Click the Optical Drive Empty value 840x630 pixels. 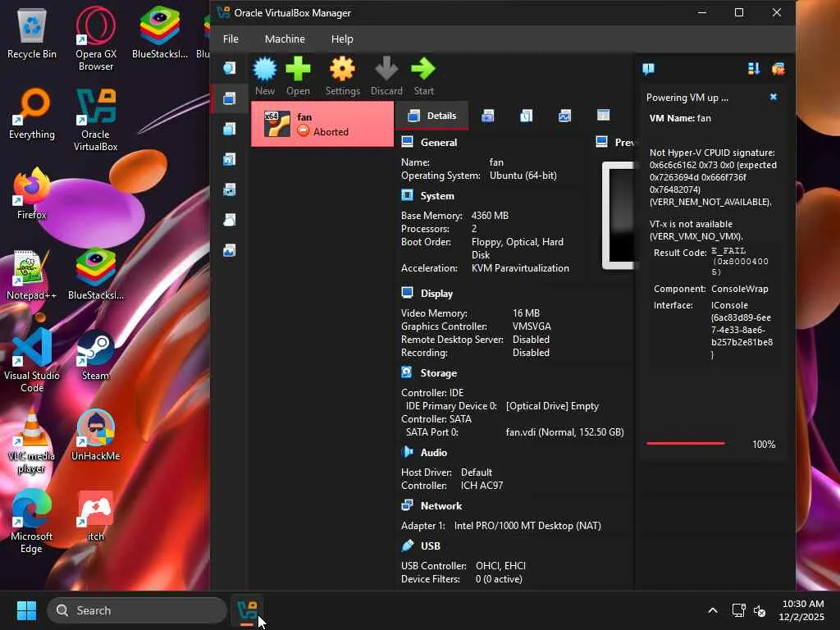(552, 406)
